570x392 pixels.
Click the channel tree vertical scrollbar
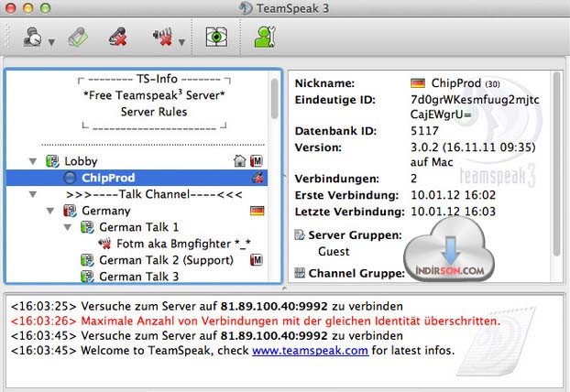tap(274, 98)
